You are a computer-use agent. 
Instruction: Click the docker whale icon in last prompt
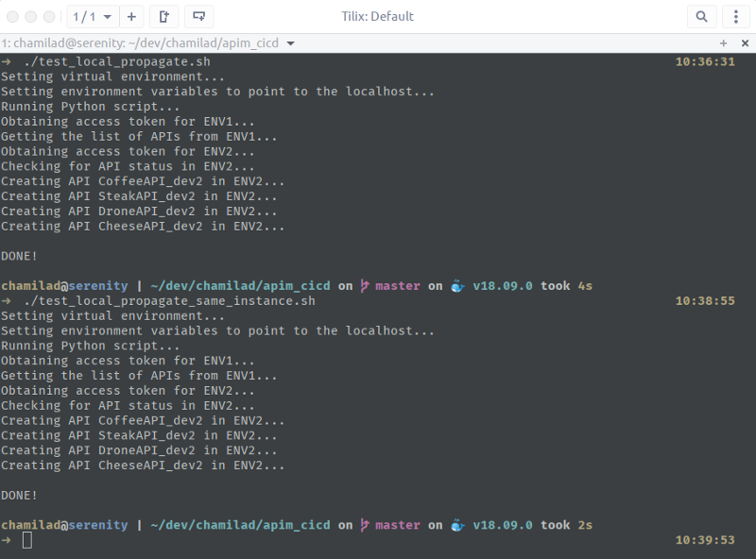tap(457, 525)
